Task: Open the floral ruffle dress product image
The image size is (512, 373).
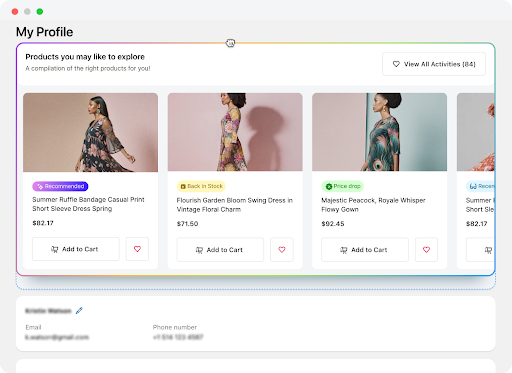Action: pyautogui.click(x=90, y=132)
